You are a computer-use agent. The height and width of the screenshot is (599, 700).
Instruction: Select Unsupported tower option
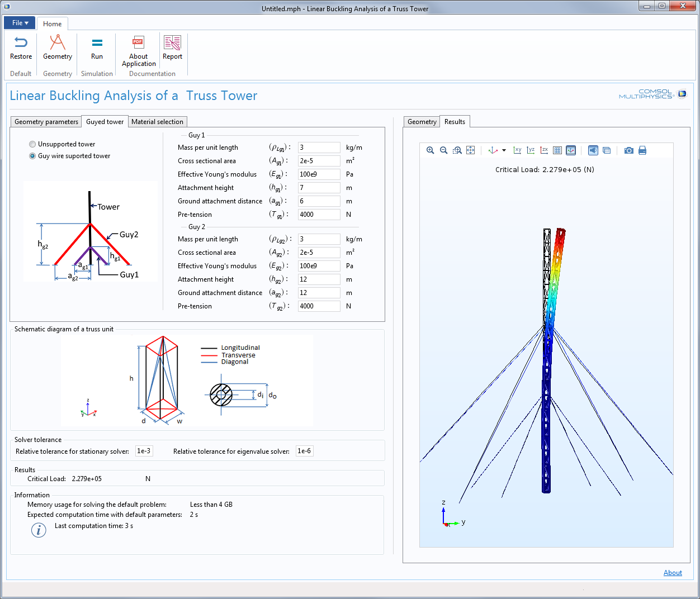click(x=32, y=144)
